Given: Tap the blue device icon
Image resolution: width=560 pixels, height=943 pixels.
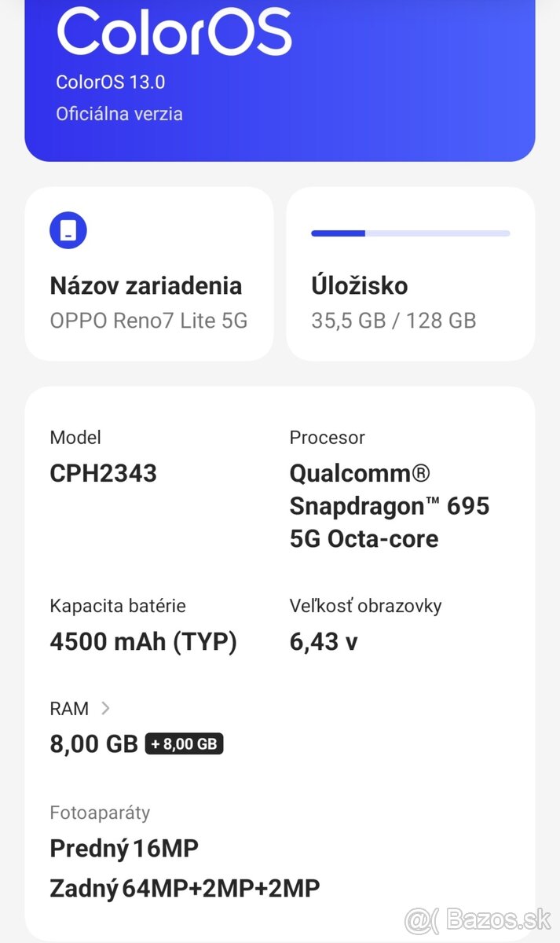Looking at the screenshot, I should (x=68, y=230).
